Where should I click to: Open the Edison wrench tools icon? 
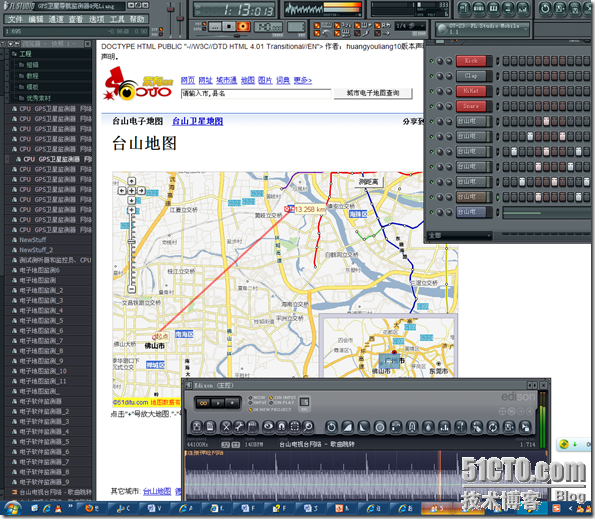(x=239, y=427)
